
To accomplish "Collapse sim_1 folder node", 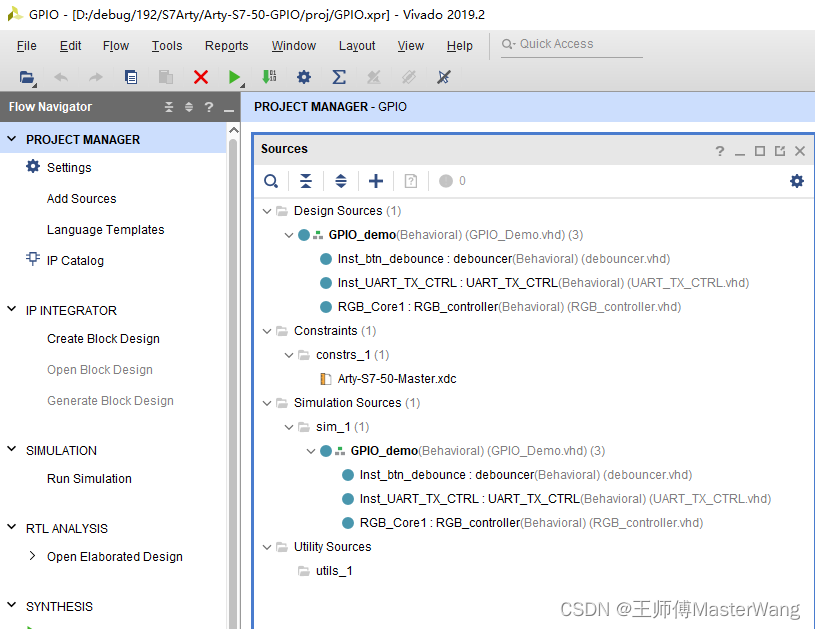I will click(x=289, y=427).
